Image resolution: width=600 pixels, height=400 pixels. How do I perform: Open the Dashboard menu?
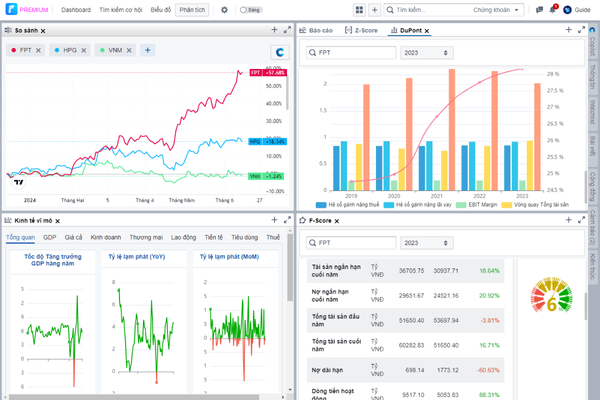[x=76, y=10]
